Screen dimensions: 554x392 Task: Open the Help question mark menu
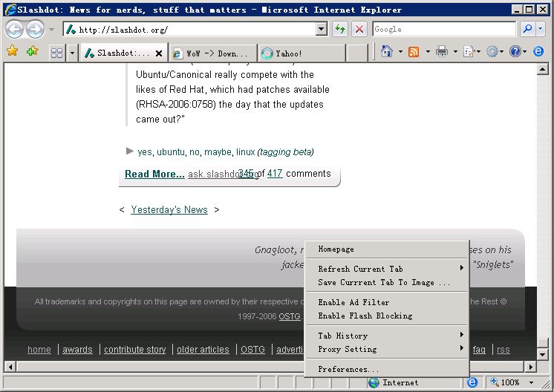pyautogui.click(x=518, y=52)
